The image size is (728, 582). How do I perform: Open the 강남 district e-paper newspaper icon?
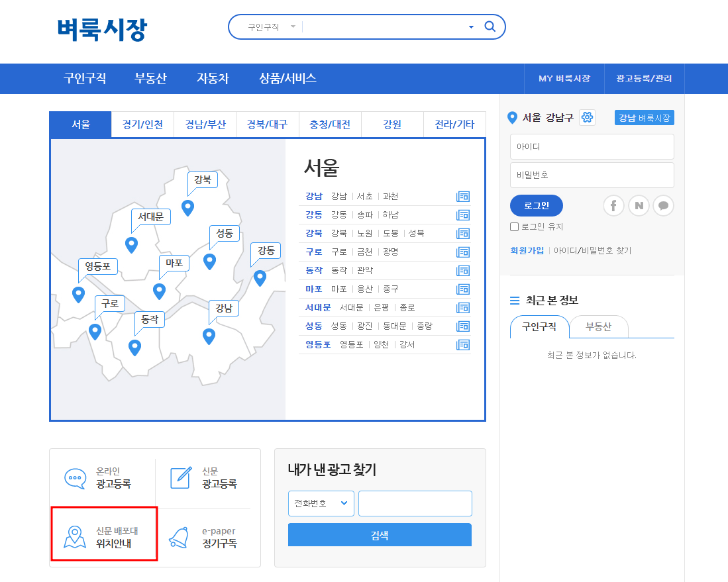[x=462, y=196]
